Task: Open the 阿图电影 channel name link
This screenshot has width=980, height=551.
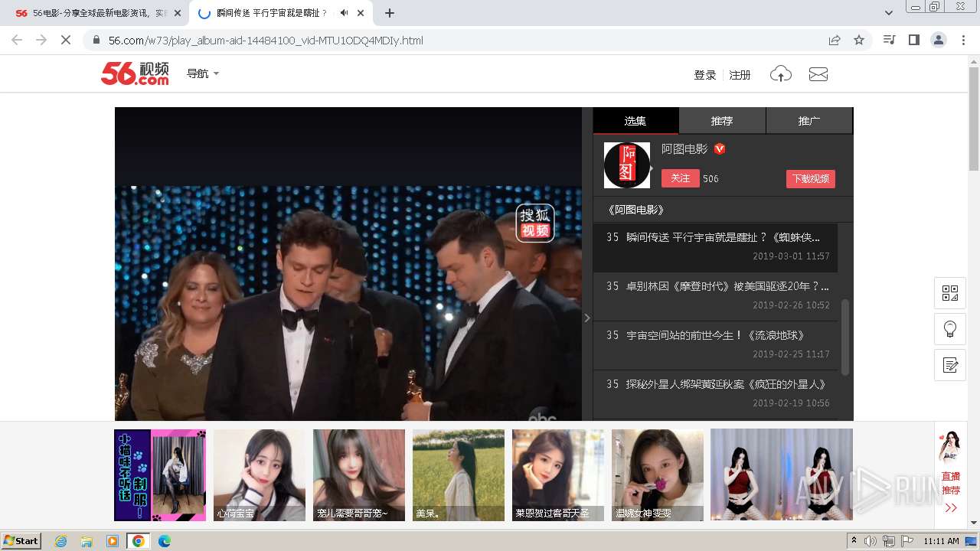Action: [x=684, y=149]
